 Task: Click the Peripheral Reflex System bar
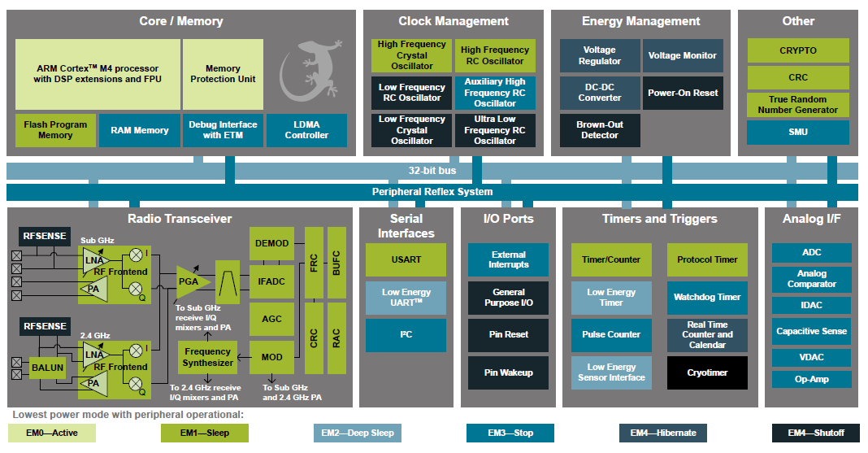click(x=432, y=192)
